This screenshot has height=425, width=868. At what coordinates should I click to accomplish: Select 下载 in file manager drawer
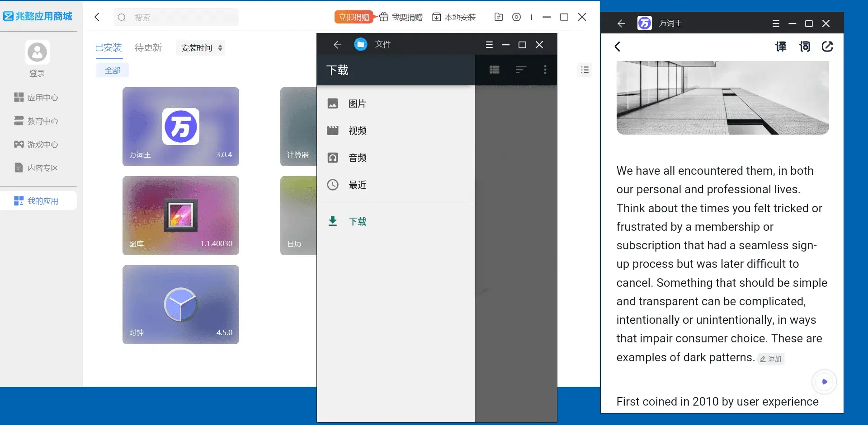396,221
